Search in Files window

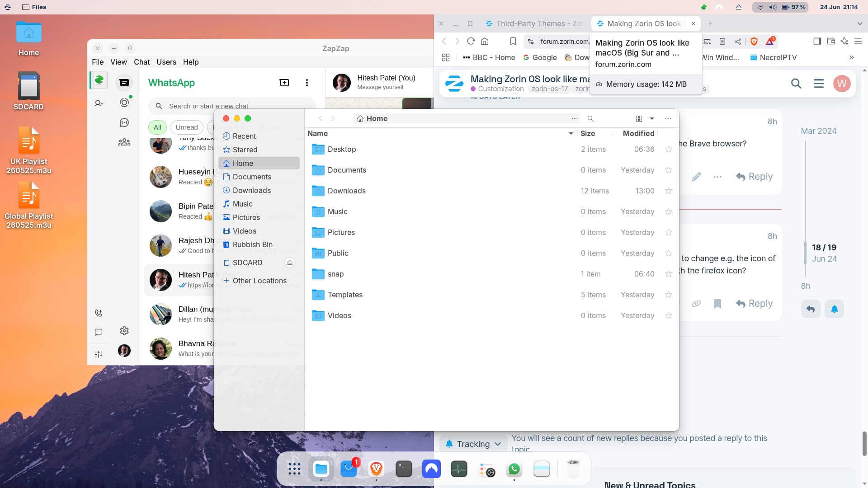point(590,118)
